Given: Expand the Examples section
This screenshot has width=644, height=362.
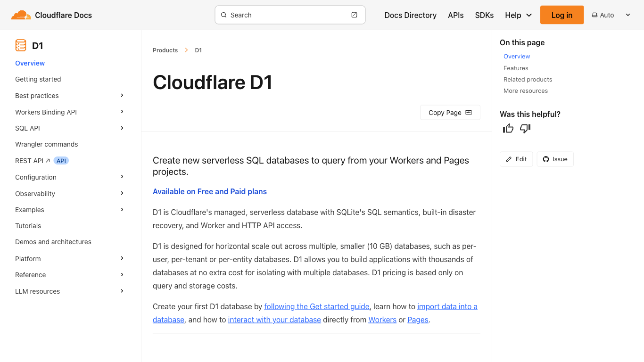Looking at the screenshot, I should (x=122, y=209).
